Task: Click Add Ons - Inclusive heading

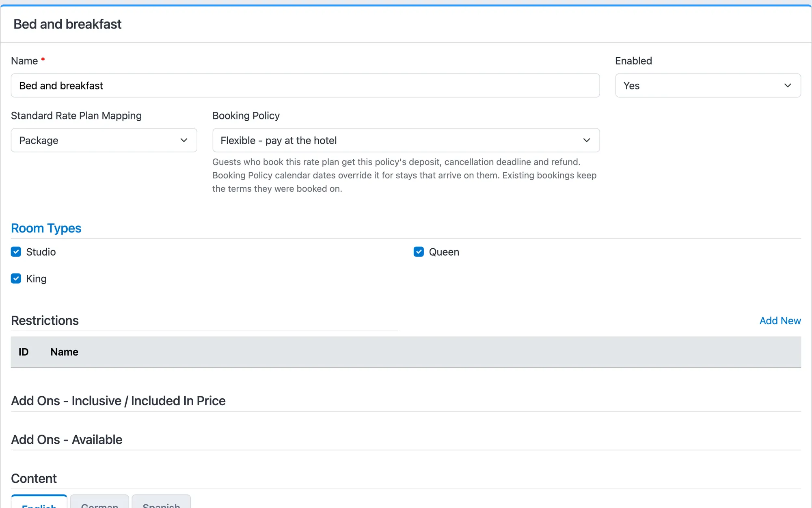Action: pyautogui.click(x=118, y=401)
